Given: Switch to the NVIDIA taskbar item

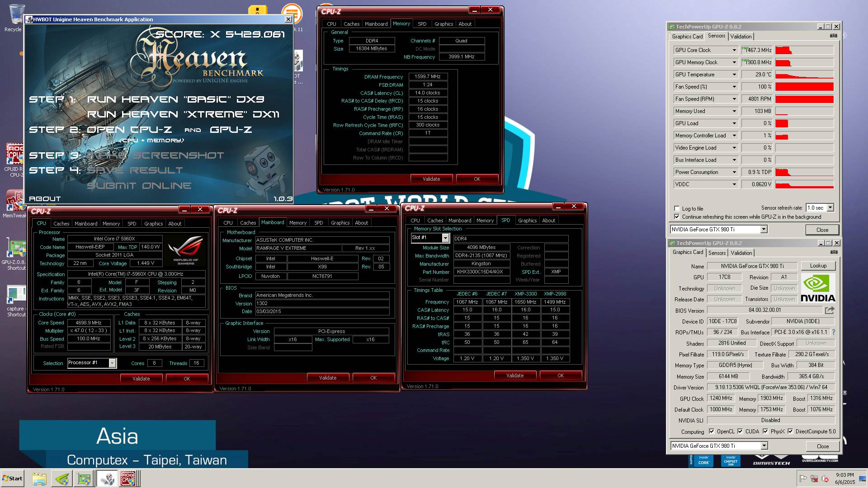Looking at the screenshot, I should (x=62, y=479).
